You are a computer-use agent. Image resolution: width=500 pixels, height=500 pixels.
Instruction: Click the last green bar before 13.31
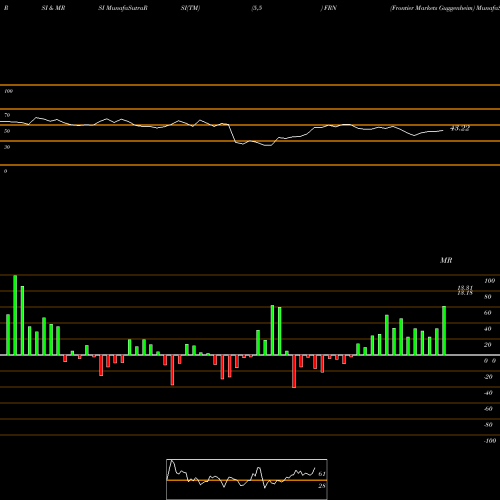(444, 331)
